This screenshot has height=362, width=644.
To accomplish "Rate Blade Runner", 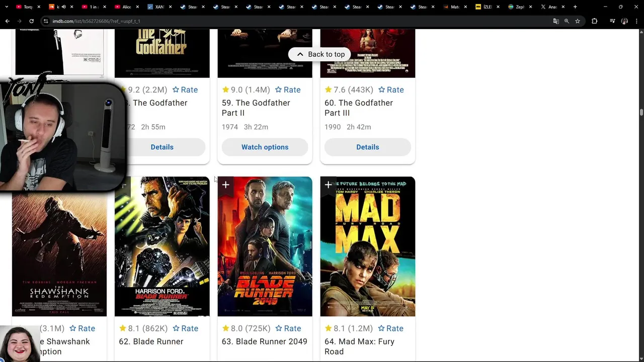I will (x=185, y=328).
